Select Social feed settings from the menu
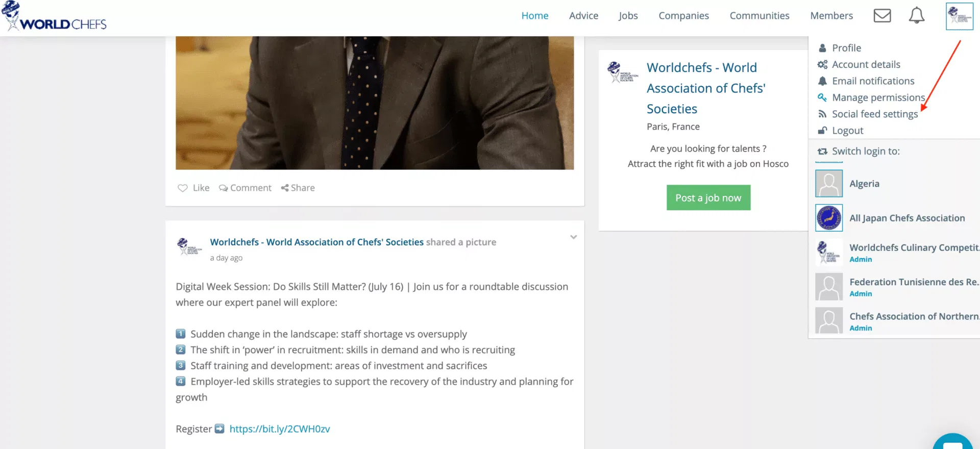The width and height of the screenshot is (980, 449). (874, 114)
